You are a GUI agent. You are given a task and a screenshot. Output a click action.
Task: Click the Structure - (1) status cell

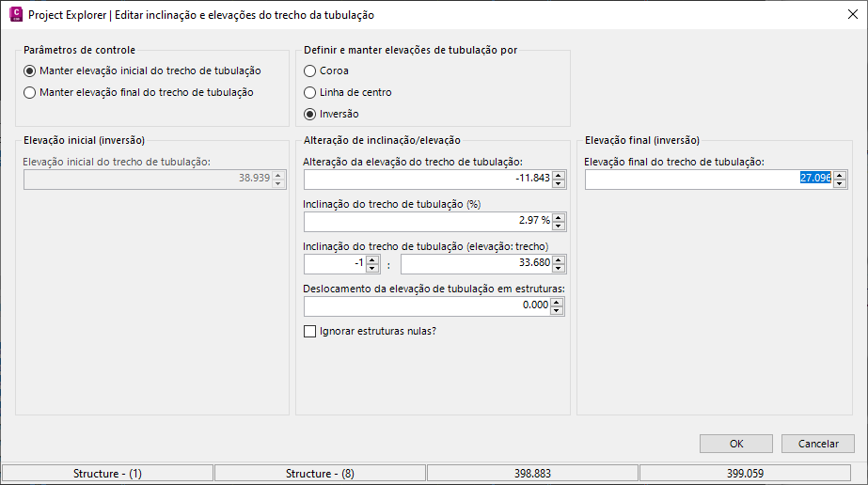107,474
